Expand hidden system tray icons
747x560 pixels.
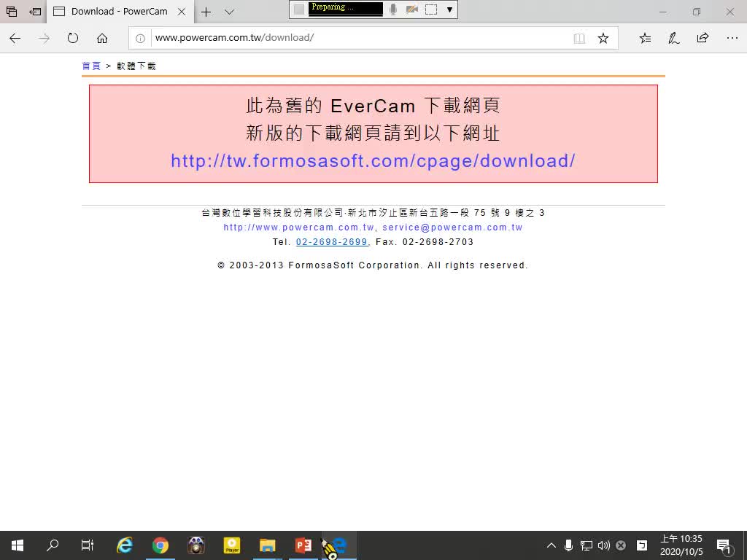click(x=551, y=545)
